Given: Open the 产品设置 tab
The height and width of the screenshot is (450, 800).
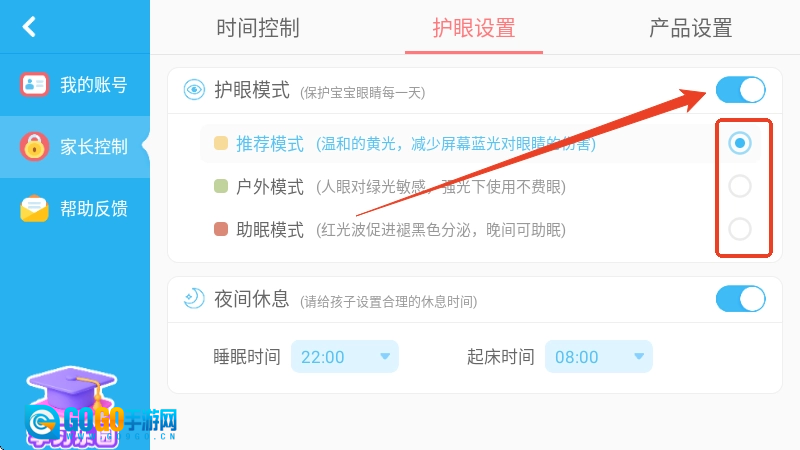Looking at the screenshot, I should (x=690, y=28).
